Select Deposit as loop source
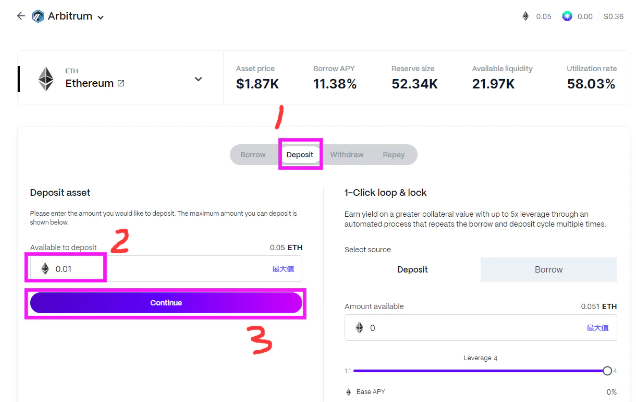636x402 pixels. [x=413, y=269]
